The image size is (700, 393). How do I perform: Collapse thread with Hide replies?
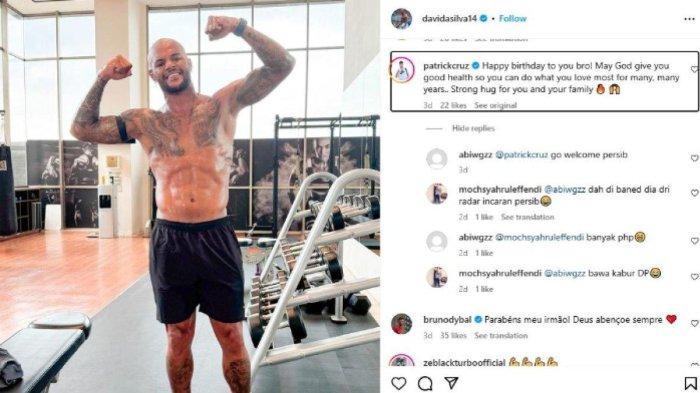click(x=473, y=129)
